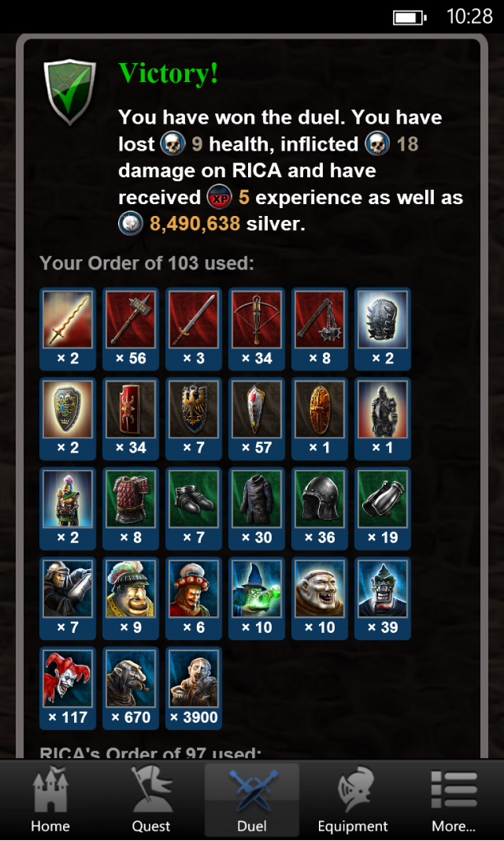Select the war hammer item ×56
This screenshot has width=504, height=841.
pyautogui.click(x=131, y=329)
